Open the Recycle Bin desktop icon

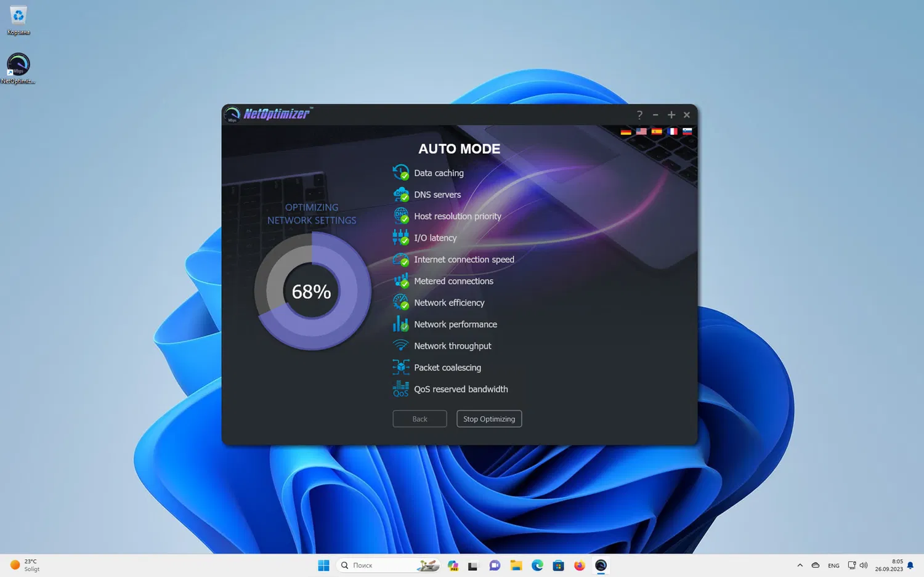point(18,20)
